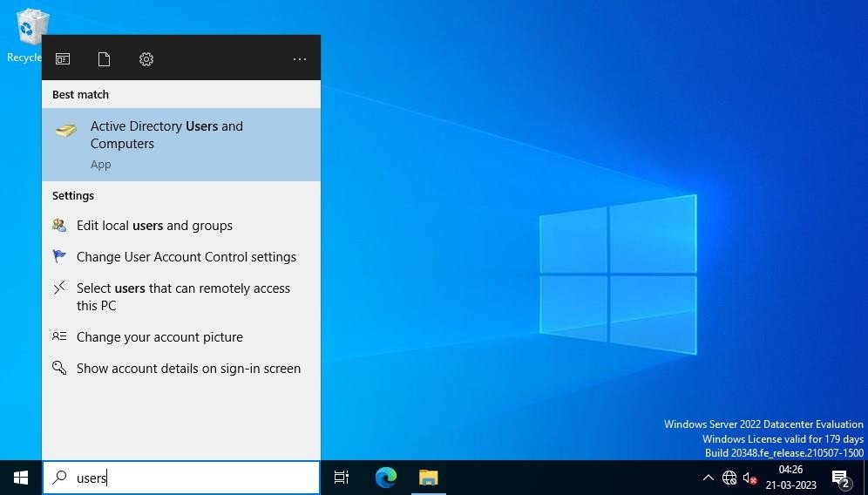Open Change User Account Control settings
This screenshot has height=495, width=868.
coord(181,257)
